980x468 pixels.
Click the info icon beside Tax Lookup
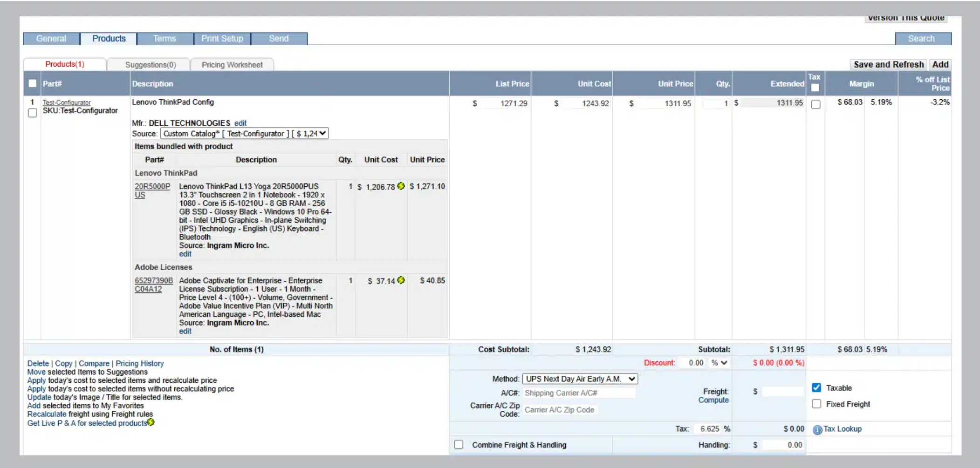point(817,430)
